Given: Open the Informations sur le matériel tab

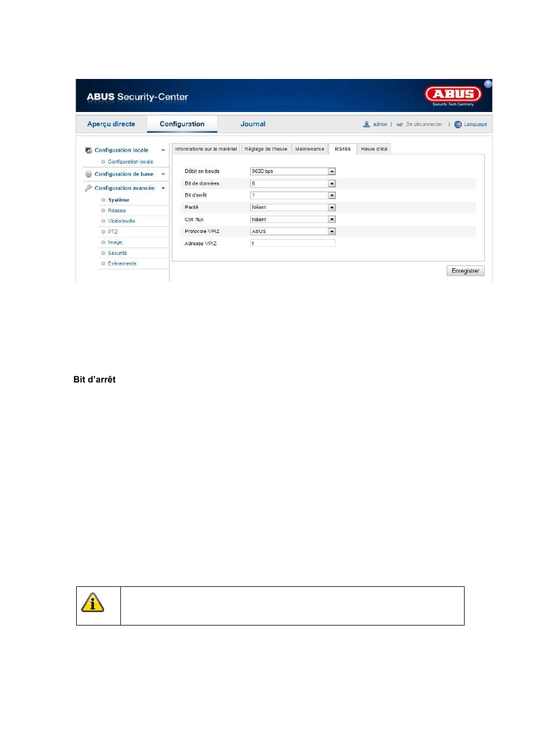Looking at the screenshot, I should [205, 149].
